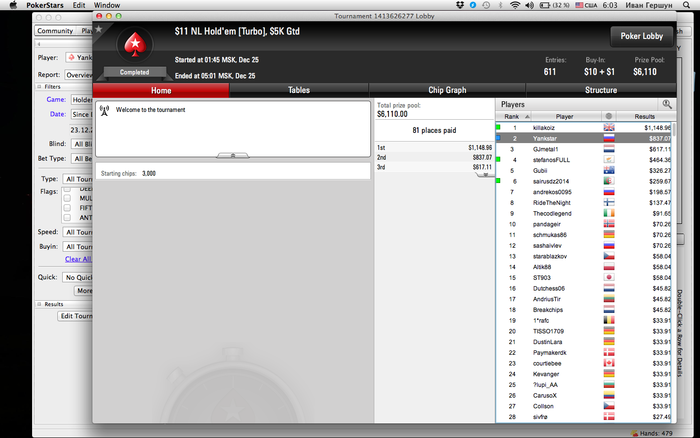Sort by the Results column header

(x=644, y=116)
